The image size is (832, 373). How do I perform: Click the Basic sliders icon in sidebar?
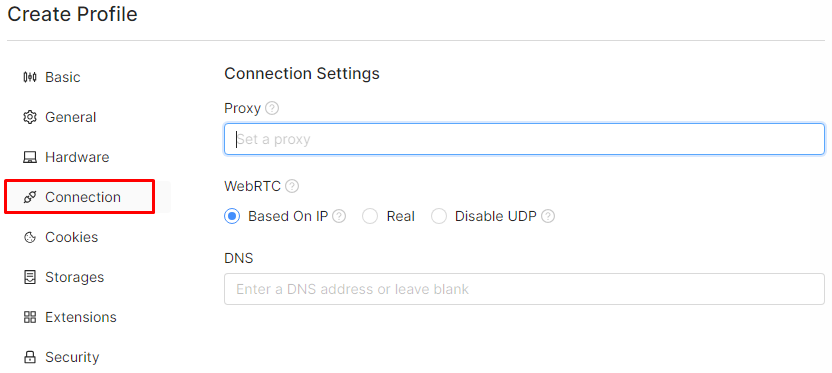[x=30, y=77]
